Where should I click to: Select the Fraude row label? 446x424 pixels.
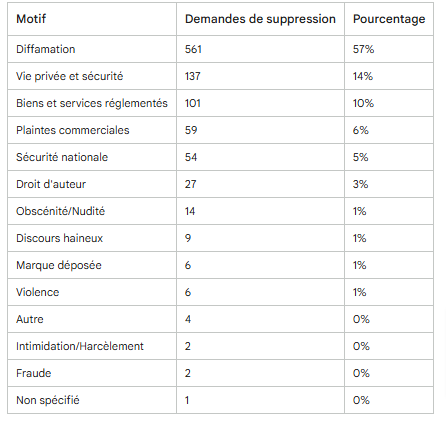tap(34, 373)
